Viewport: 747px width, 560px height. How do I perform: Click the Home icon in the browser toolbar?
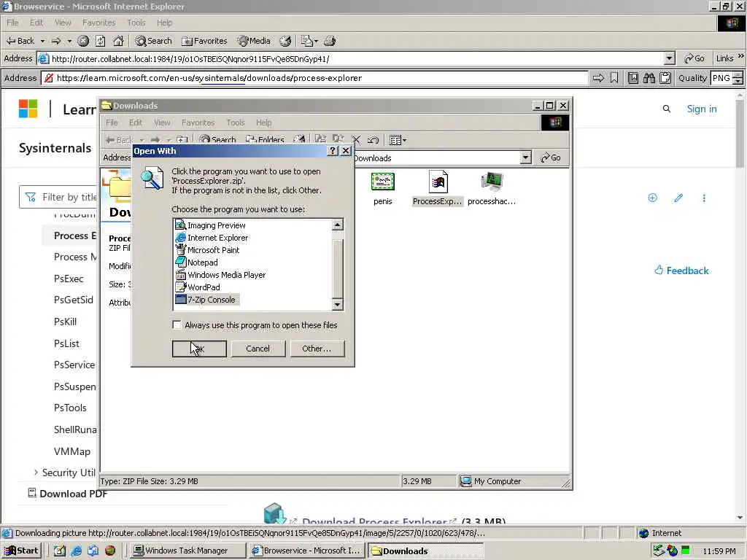(x=118, y=41)
